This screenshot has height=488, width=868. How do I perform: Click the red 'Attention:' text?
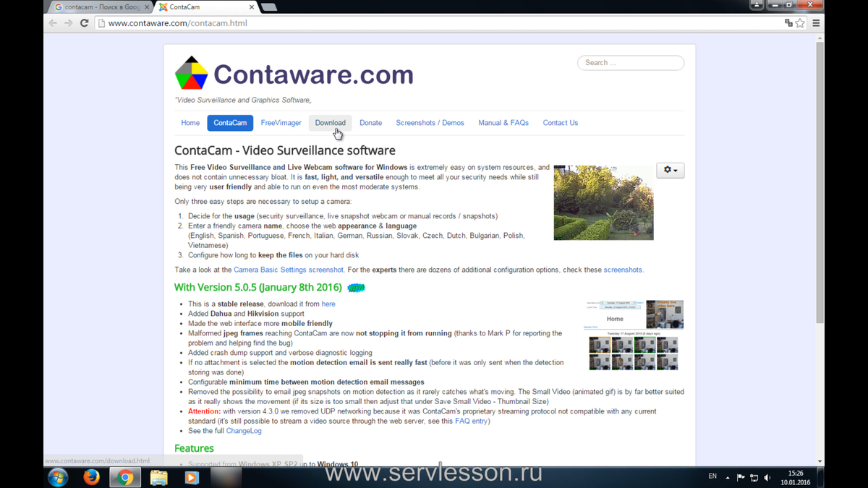coord(204,411)
